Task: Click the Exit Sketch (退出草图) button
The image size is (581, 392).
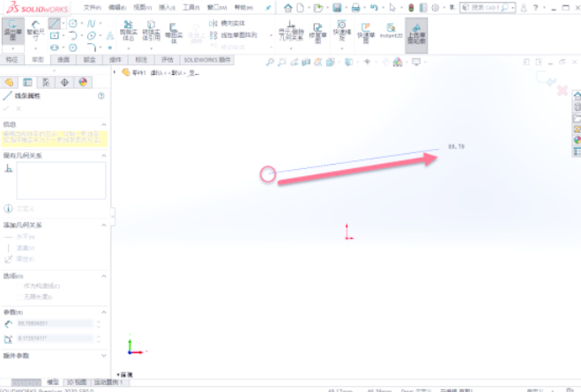Action: pyautogui.click(x=13, y=32)
